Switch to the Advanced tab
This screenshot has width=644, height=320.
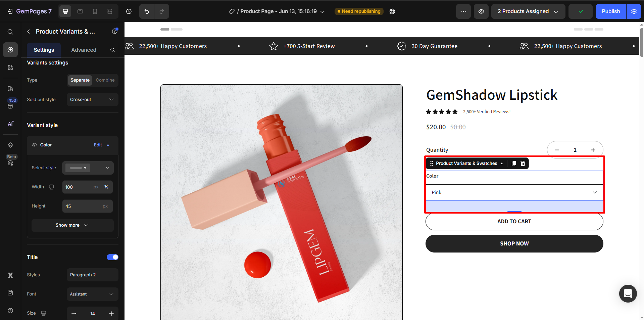pyautogui.click(x=83, y=50)
